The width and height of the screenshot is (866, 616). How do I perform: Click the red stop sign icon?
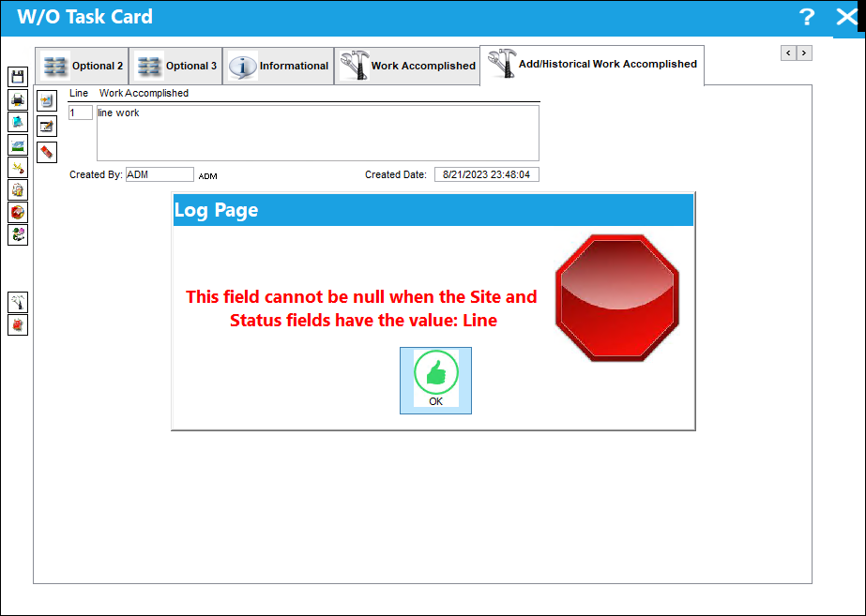click(617, 298)
